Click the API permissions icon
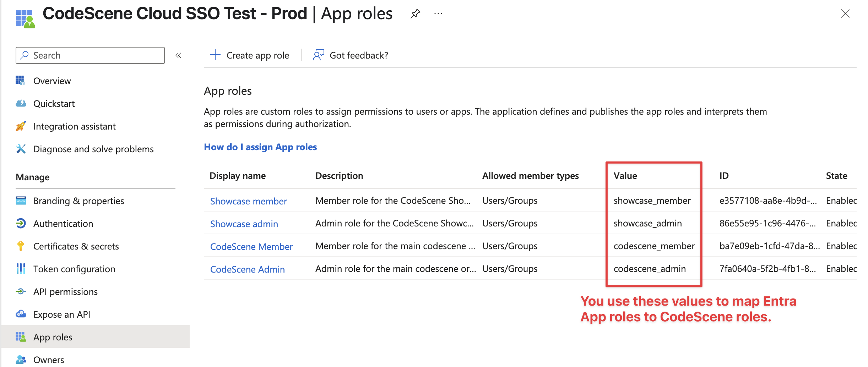 tap(21, 291)
